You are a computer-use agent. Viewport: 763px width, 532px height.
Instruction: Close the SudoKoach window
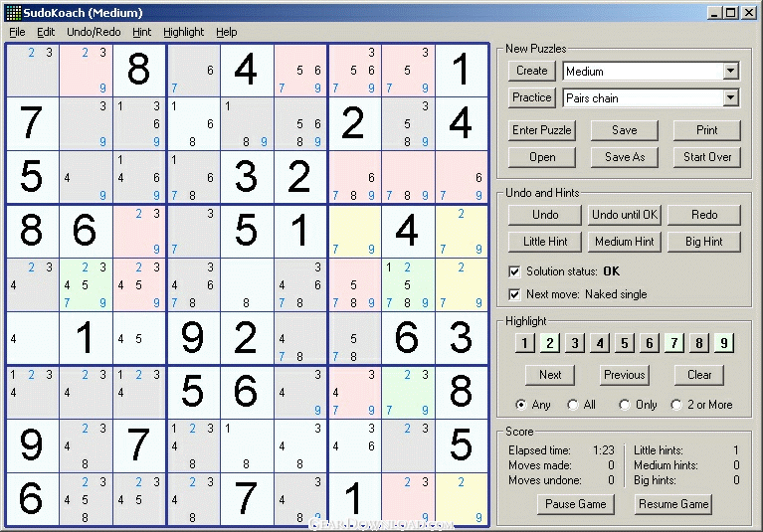749,13
